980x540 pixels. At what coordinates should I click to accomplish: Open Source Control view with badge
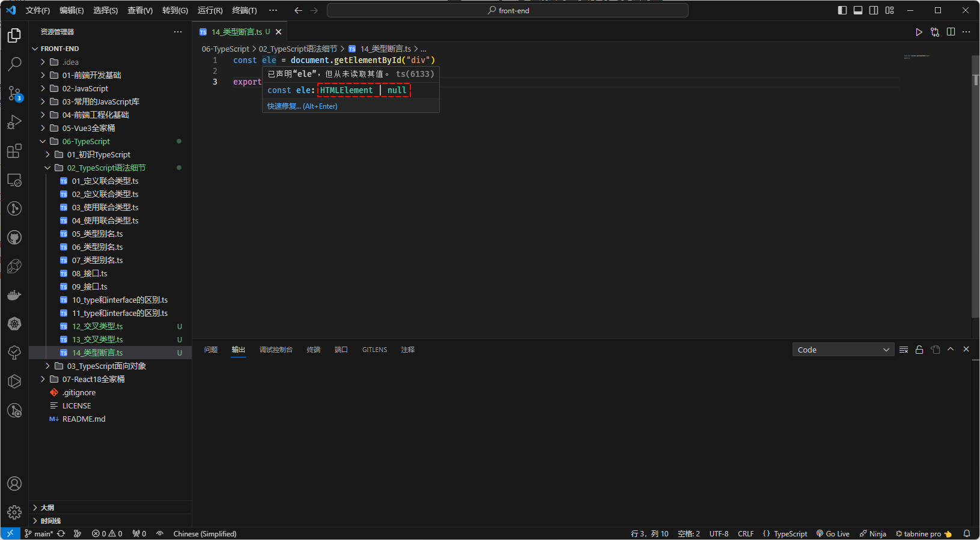(x=14, y=93)
